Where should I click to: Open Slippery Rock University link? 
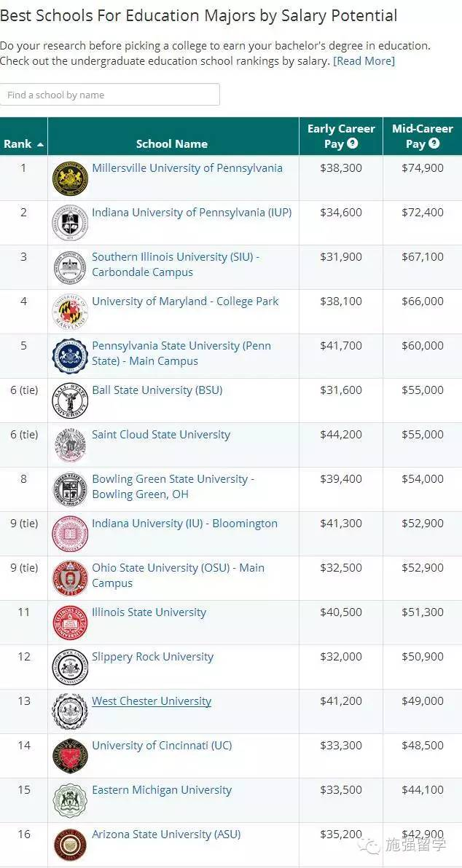153,657
